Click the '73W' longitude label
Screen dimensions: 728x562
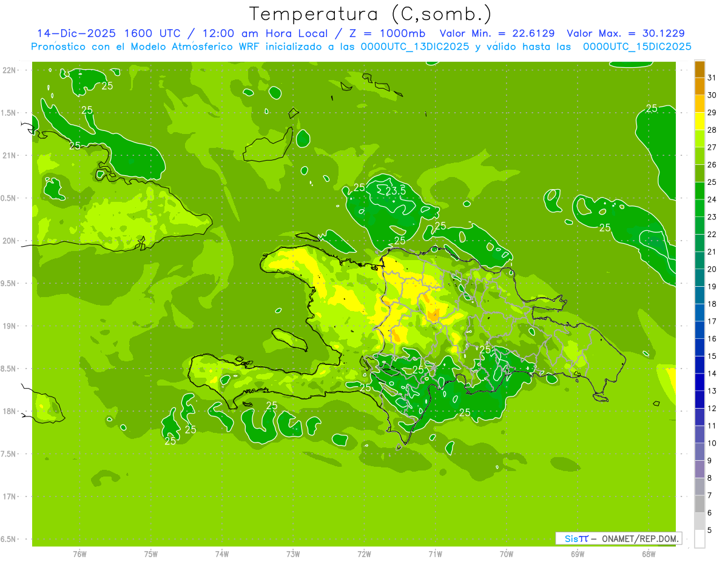pyautogui.click(x=293, y=554)
